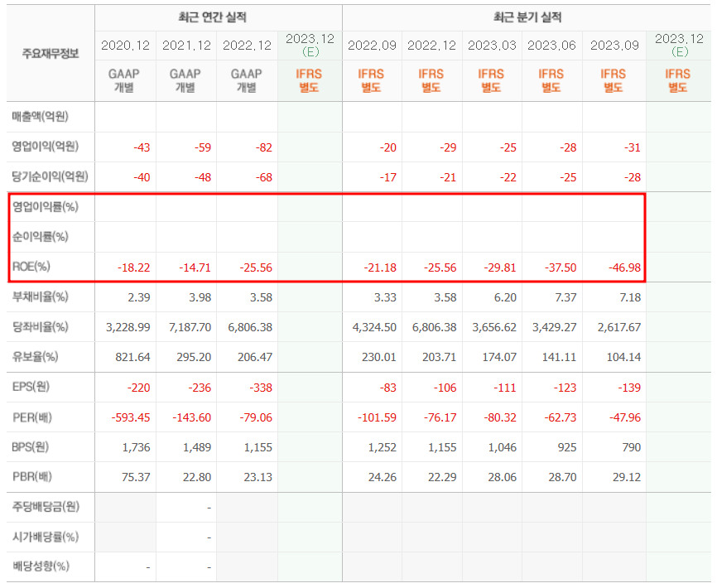Click PER value -101.59
This screenshot has height=588, width=717.
377,418
